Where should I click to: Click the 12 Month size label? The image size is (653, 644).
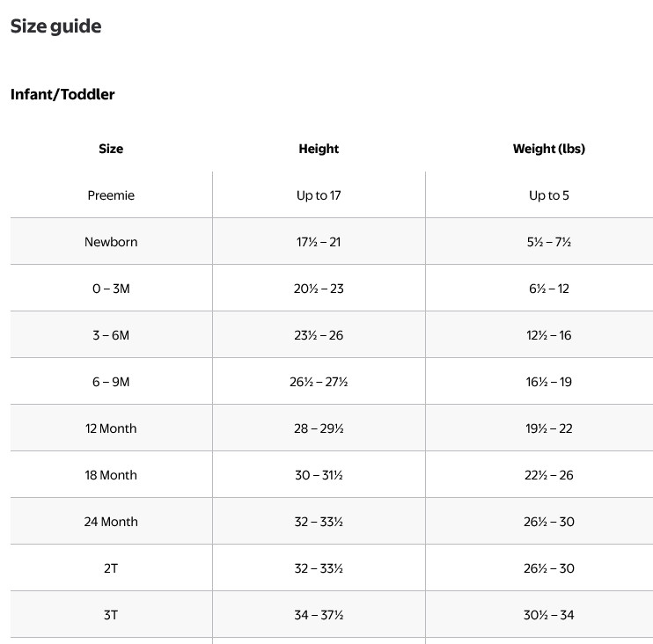(x=111, y=428)
